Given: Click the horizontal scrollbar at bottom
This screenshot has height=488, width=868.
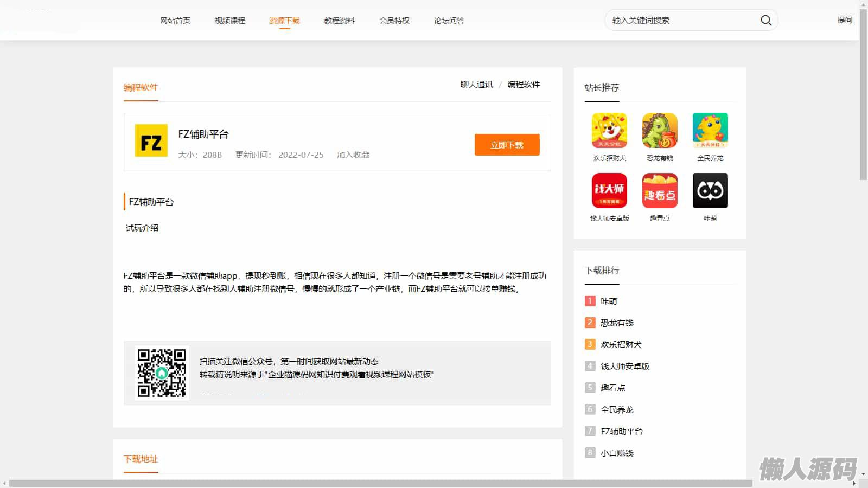Looking at the screenshot, I should tap(380, 483).
